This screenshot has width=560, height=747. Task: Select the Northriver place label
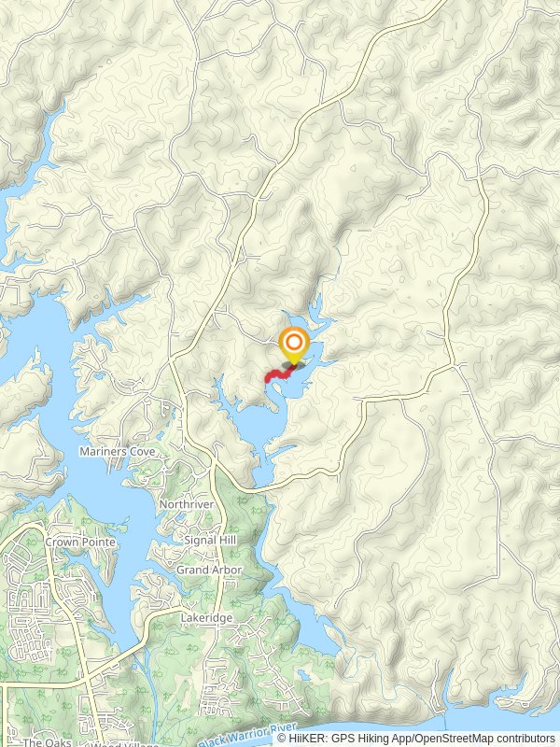tap(186, 504)
